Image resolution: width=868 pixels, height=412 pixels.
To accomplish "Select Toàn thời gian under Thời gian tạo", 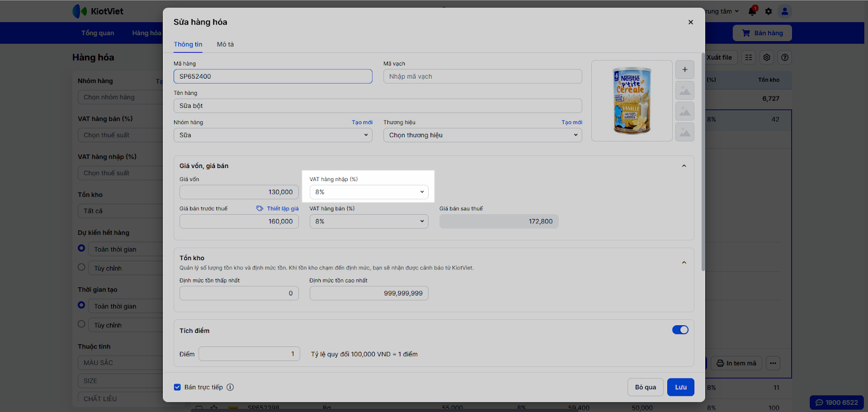I will pos(81,305).
